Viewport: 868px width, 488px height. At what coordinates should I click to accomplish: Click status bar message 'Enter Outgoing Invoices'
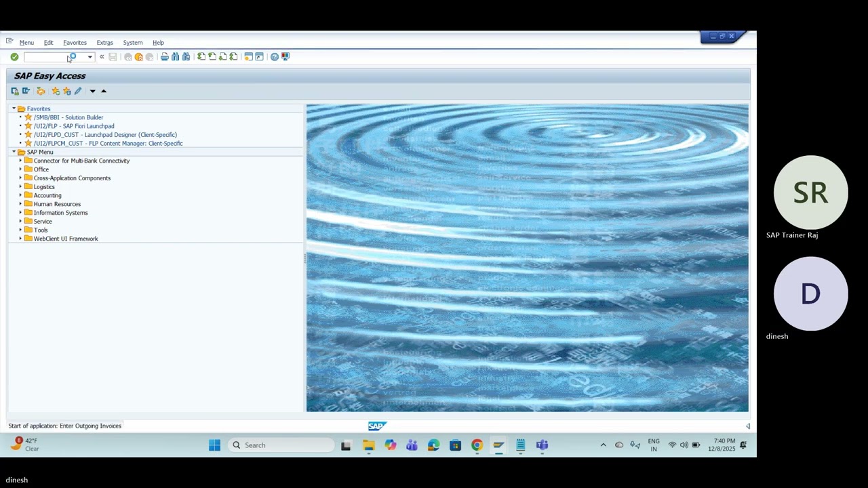(x=90, y=426)
